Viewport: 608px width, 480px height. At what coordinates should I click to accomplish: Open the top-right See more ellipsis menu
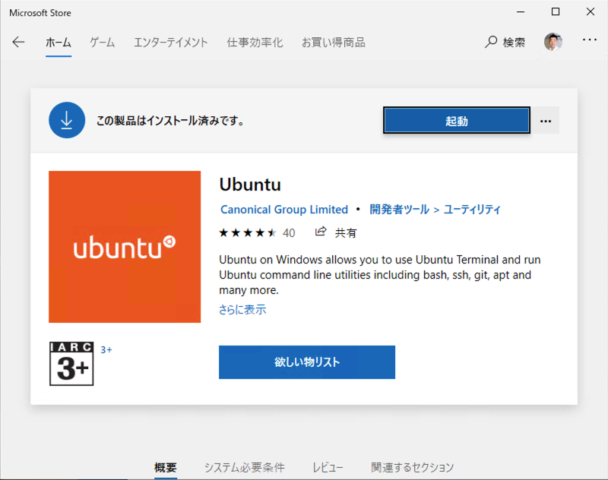point(589,40)
